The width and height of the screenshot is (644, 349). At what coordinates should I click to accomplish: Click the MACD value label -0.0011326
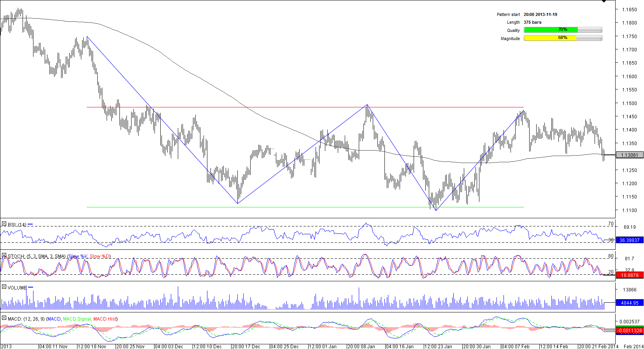point(629,331)
